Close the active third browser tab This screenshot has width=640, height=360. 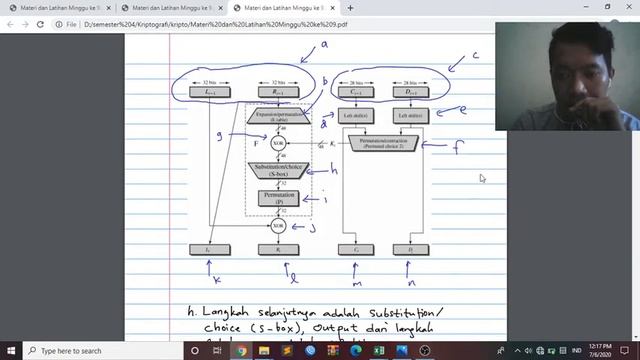[333, 8]
